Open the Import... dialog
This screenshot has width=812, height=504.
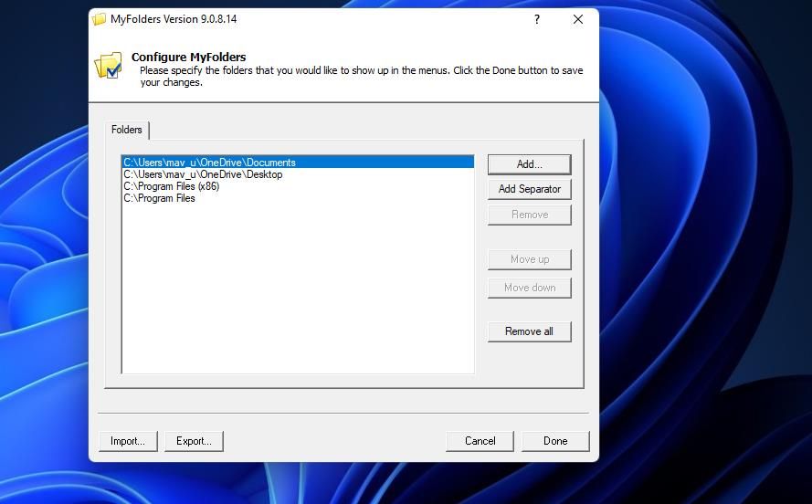coord(128,441)
